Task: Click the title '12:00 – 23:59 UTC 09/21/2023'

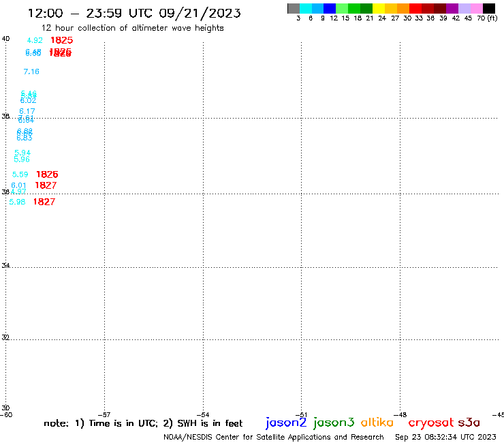Action: (134, 13)
